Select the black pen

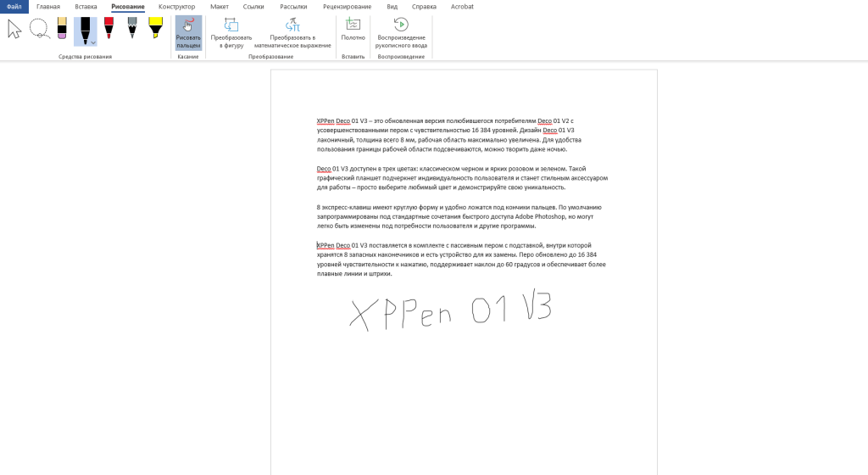point(84,31)
